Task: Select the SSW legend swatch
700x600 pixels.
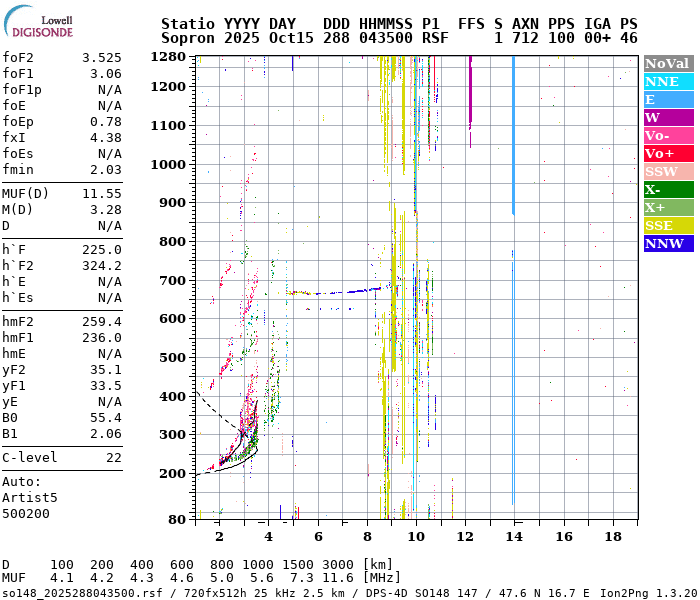Action: tap(668, 172)
